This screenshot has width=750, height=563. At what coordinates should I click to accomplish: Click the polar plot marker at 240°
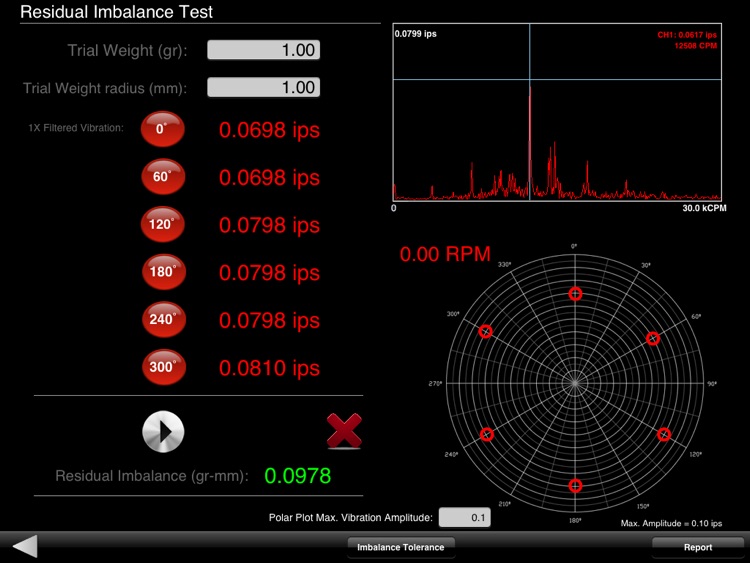(x=487, y=434)
